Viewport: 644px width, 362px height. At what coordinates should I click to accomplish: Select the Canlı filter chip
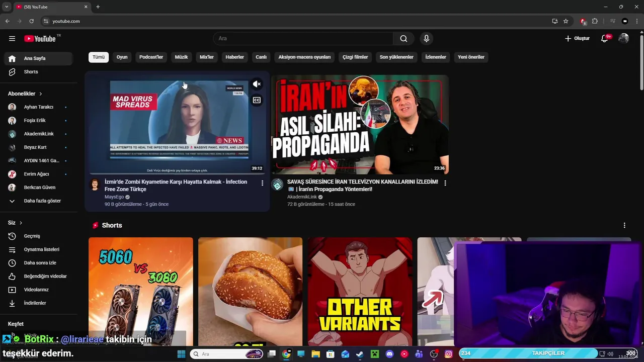point(261,57)
